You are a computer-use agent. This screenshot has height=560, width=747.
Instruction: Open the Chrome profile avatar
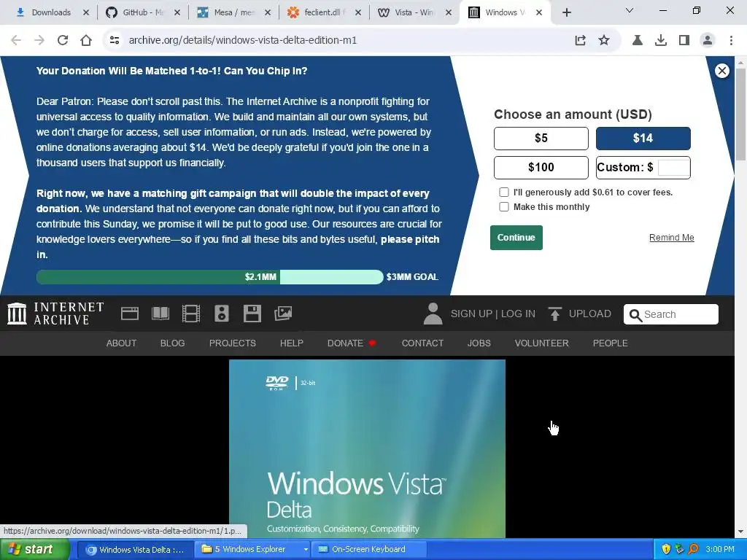(x=708, y=40)
